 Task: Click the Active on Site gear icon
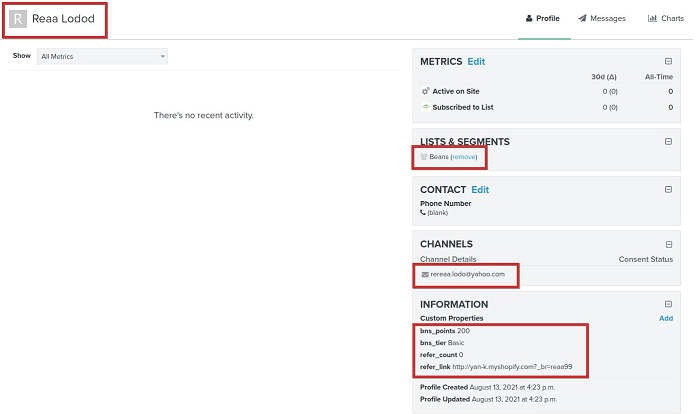[426, 91]
